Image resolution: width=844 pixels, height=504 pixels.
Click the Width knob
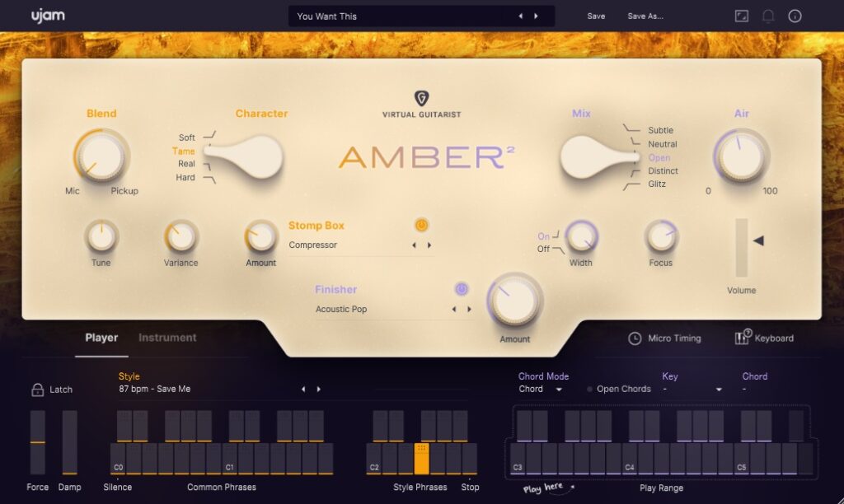[581, 236]
